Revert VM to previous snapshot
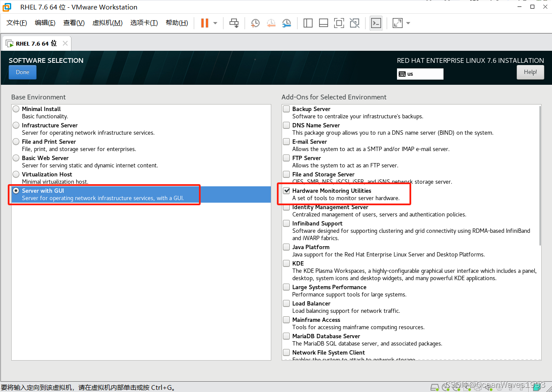 271,23
